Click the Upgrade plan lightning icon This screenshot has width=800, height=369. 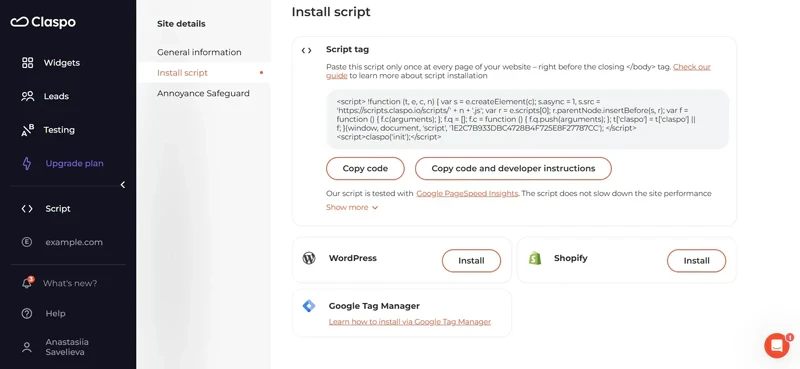[x=27, y=163]
